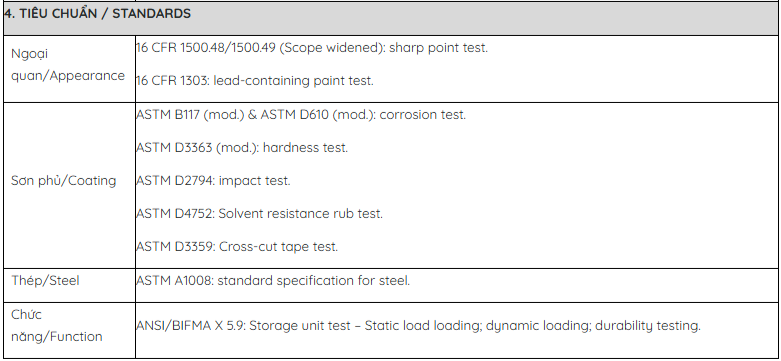Screen dimensions: 781x361
Task: Click the '4. TIÊU CHUẨN / STANDARDS' section header
Action: (x=98, y=13)
